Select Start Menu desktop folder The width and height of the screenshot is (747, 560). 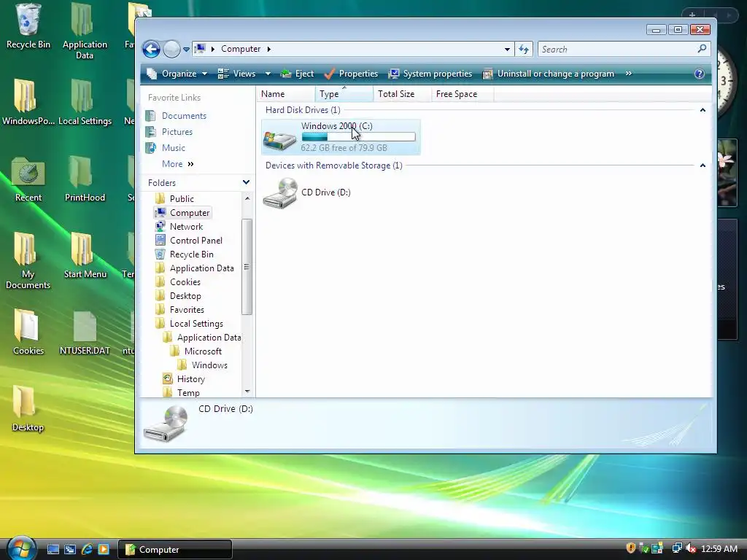85,256
